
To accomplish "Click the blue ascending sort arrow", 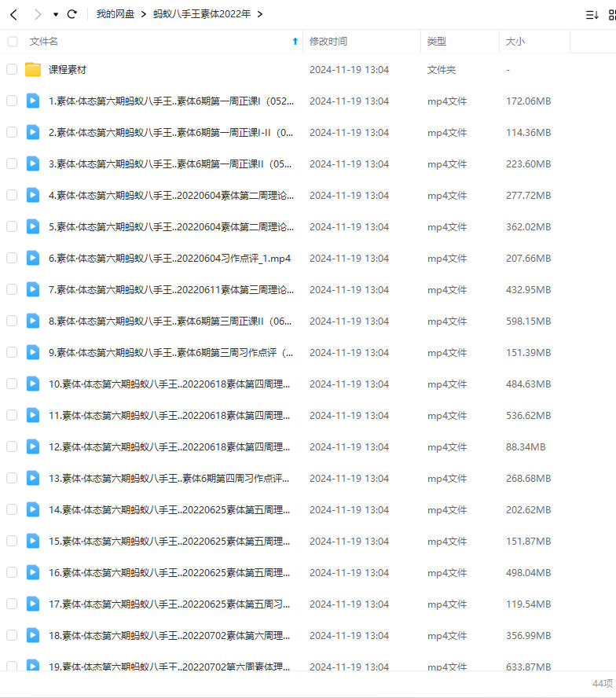I will 295,42.
